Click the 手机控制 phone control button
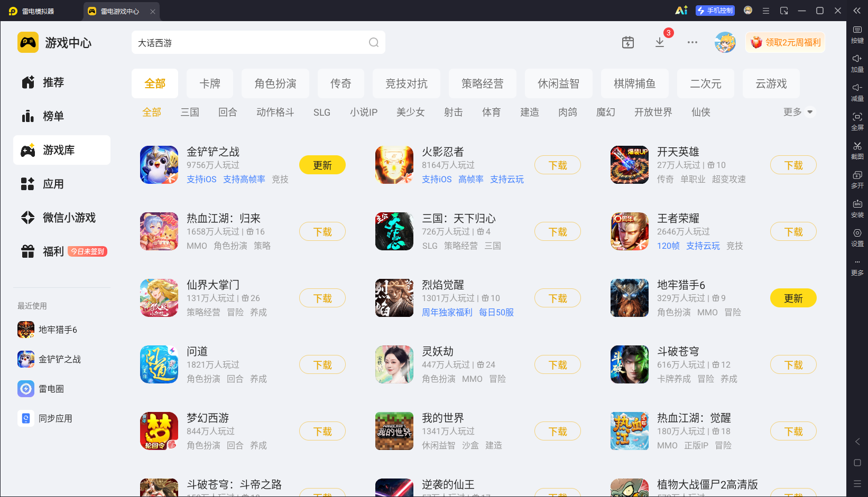The image size is (868, 497). click(x=715, y=11)
